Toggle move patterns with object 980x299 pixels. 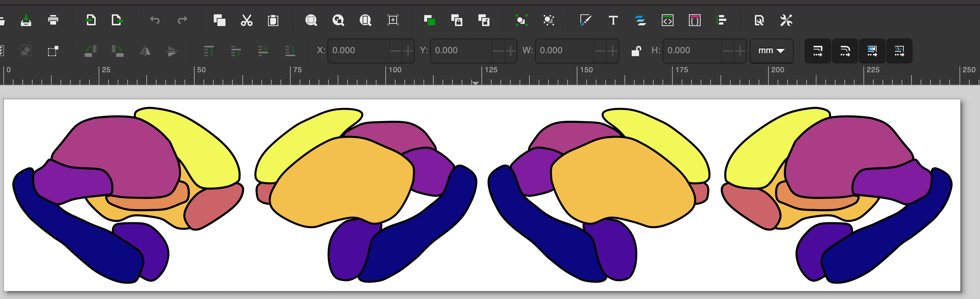pos(899,51)
